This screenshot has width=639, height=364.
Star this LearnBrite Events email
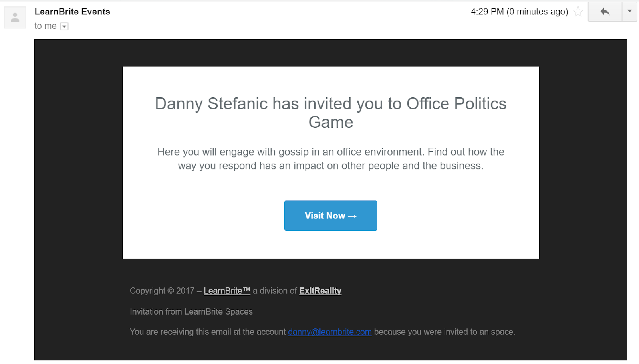578,12
